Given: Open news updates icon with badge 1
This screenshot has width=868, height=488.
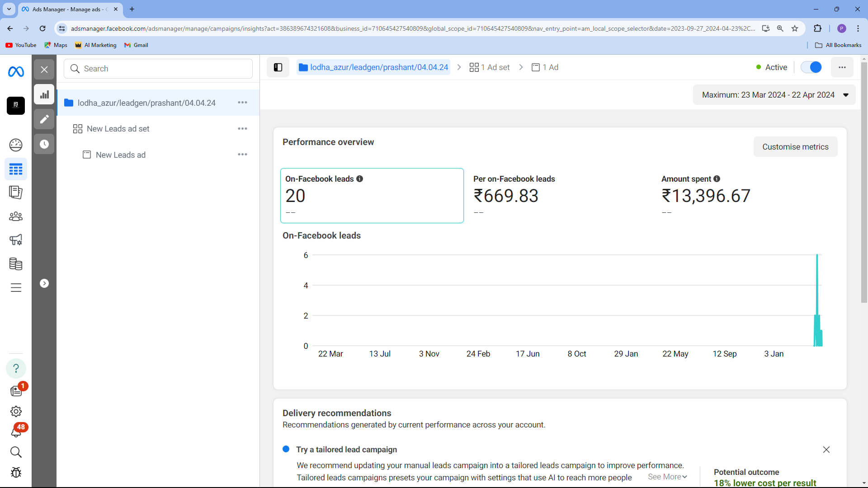Looking at the screenshot, I should tap(16, 391).
